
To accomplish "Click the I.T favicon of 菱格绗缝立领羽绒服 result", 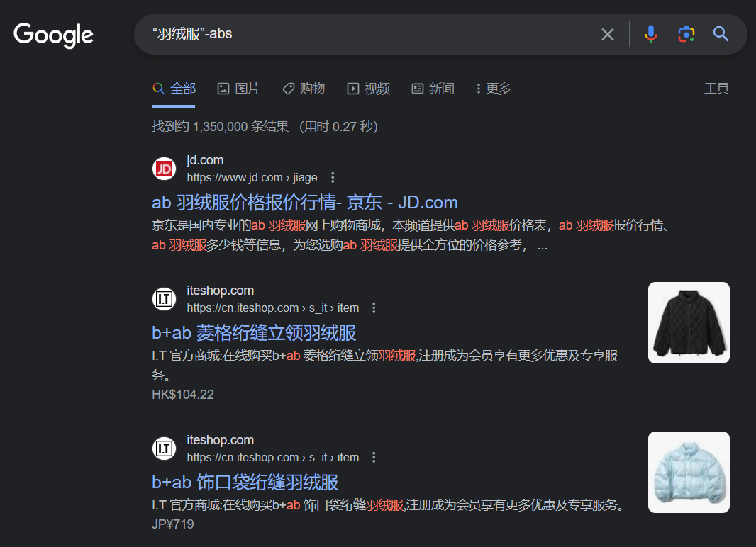I will pos(164,299).
